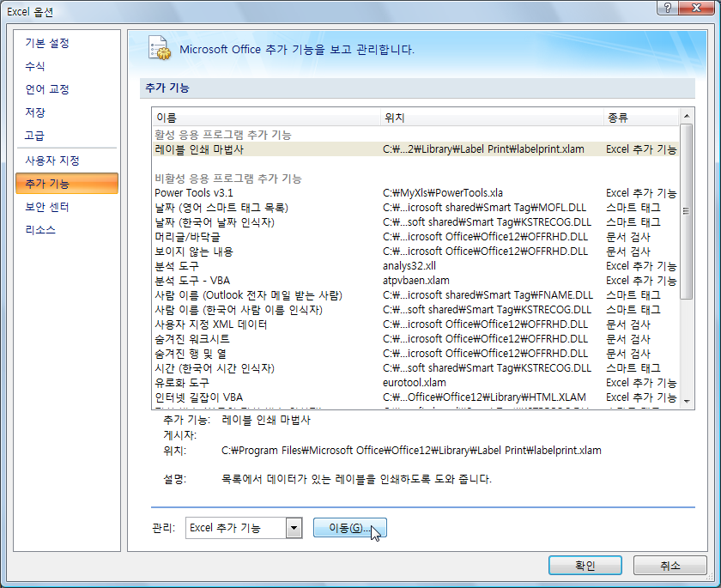Confirm with the 확인 button
The height and width of the screenshot is (588, 721).
585,565
